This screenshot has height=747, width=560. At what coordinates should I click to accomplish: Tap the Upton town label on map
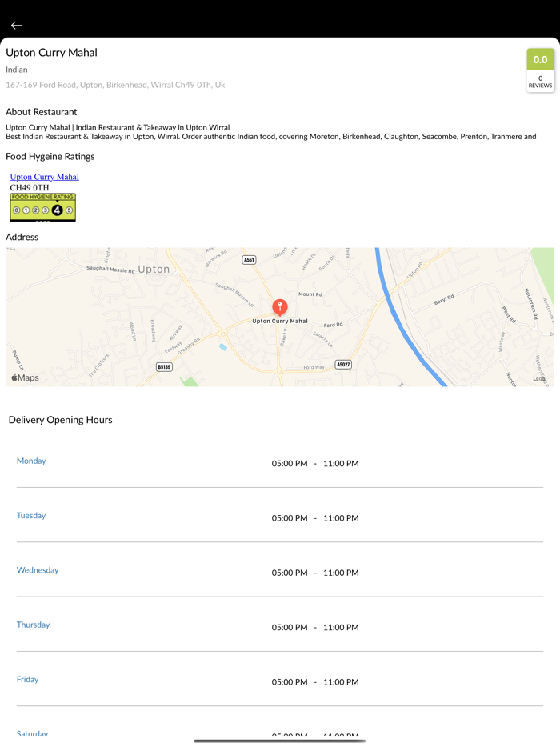[x=154, y=270]
